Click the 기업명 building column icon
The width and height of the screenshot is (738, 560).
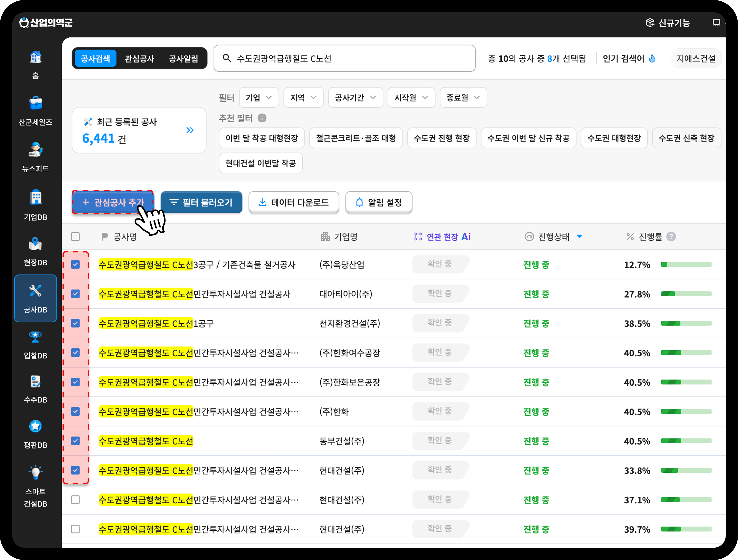point(325,236)
